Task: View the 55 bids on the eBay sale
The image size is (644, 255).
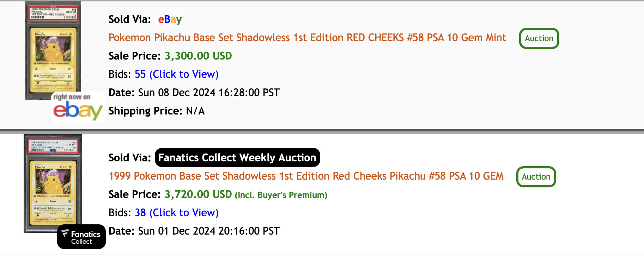Action: pos(176,74)
